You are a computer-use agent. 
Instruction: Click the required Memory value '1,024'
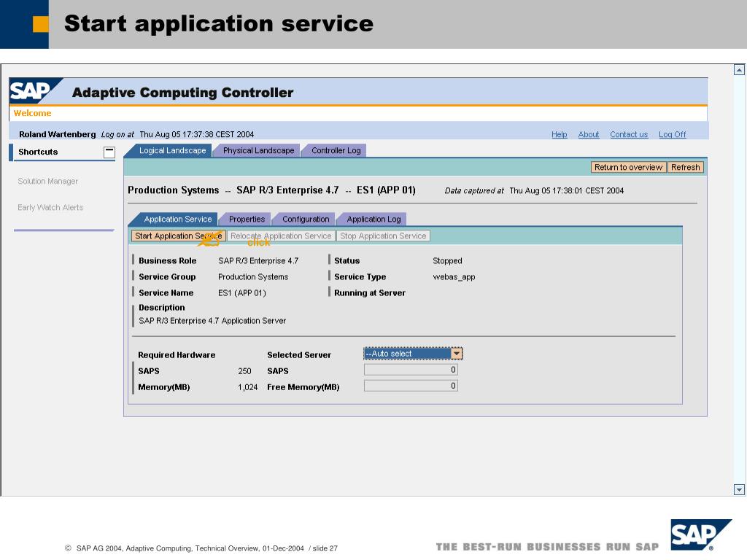point(248,387)
